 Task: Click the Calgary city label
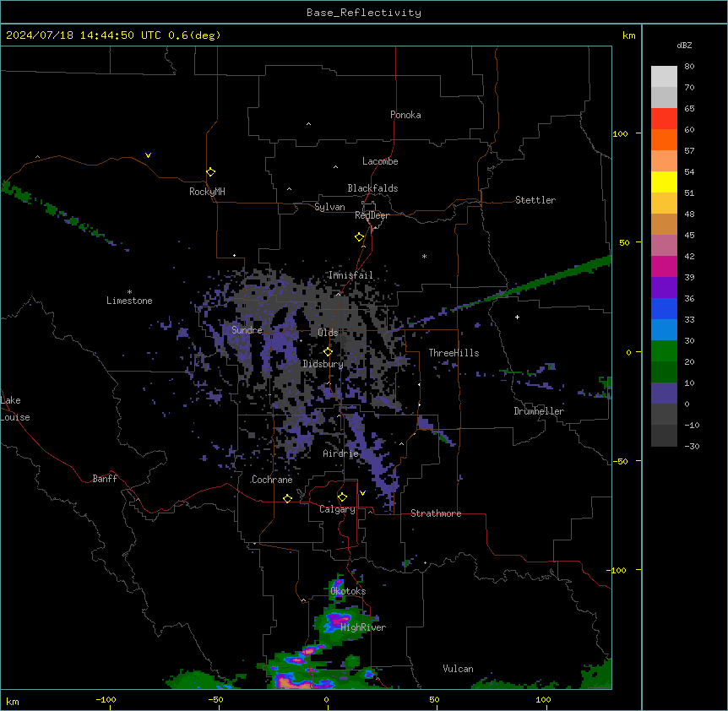pyautogui.click(x=337, y=509)
